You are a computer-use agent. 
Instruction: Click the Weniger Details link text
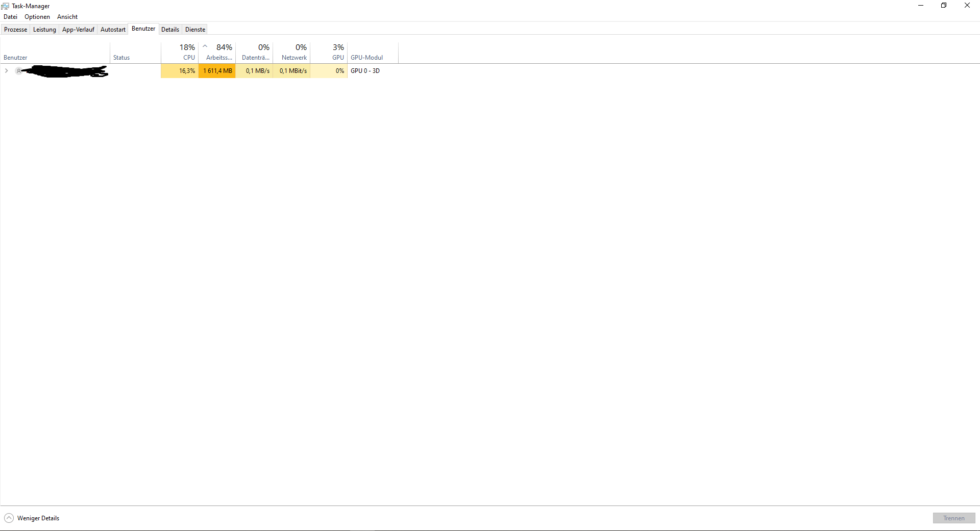tap(38, 518)
